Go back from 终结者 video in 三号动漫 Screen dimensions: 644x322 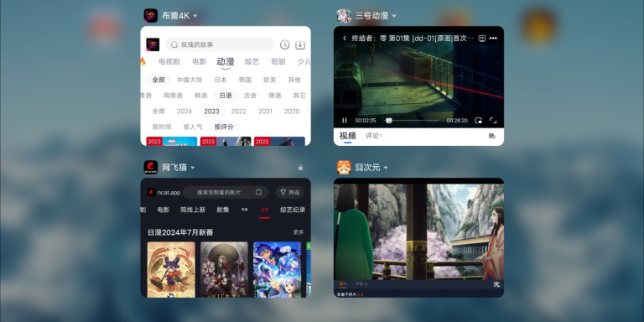click(345, 39)
